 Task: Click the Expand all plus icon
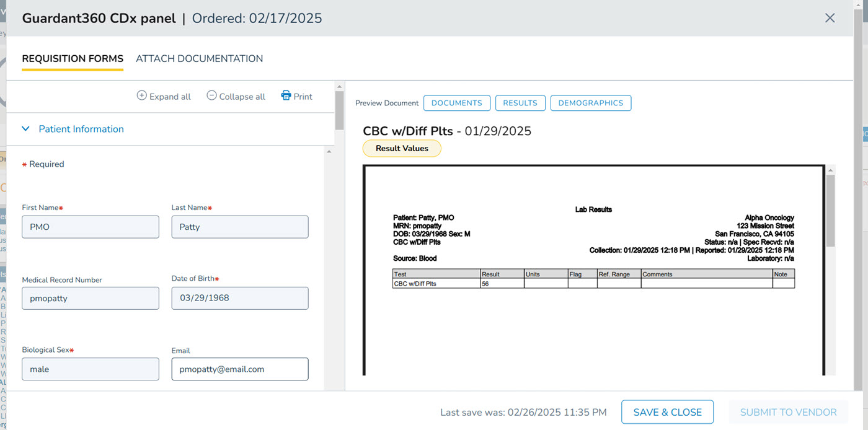point(141,96)
